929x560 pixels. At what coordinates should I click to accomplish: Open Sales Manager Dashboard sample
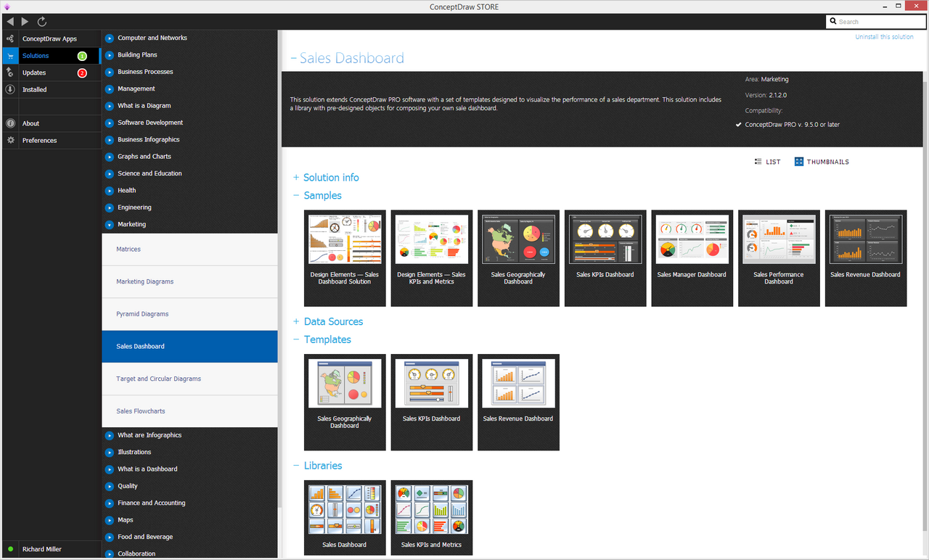(x=692, y=258)
